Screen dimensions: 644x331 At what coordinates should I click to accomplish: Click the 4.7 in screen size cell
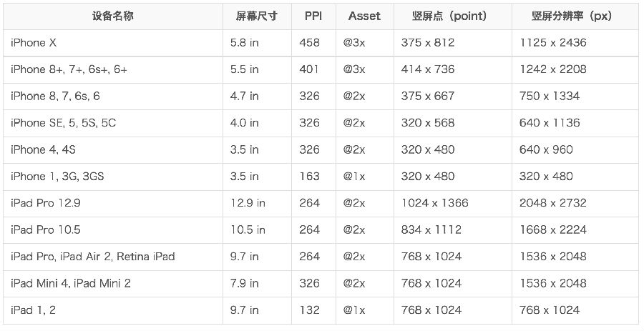coord(257,96)
